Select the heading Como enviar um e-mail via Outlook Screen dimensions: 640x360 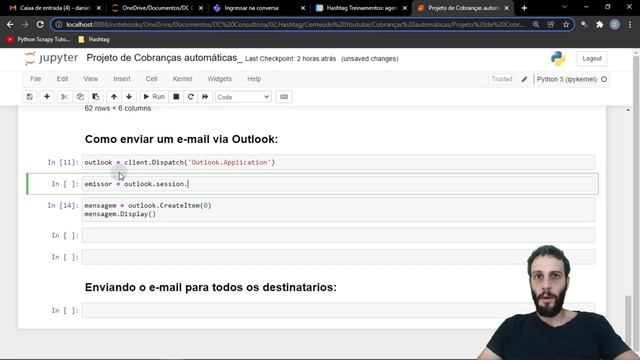(181, 139)
